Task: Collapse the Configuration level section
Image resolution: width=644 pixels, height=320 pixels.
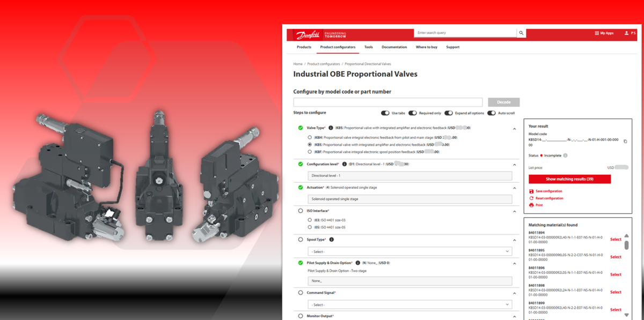Action: tap(513, 165)
